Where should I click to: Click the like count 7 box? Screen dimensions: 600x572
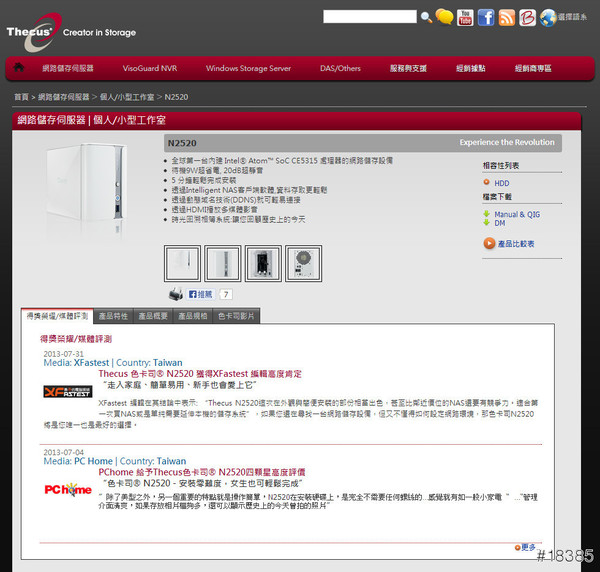(x=226, y=294)
